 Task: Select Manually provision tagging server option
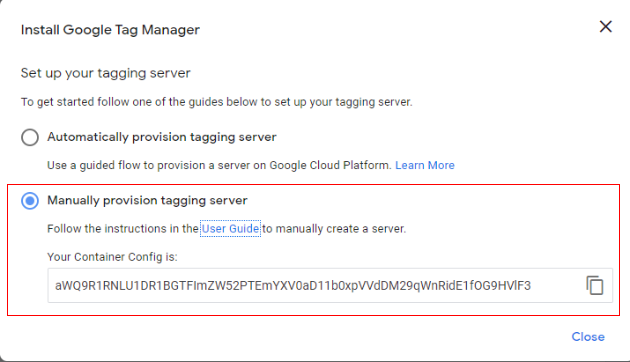pyautogui.click(x=30, y=200)
